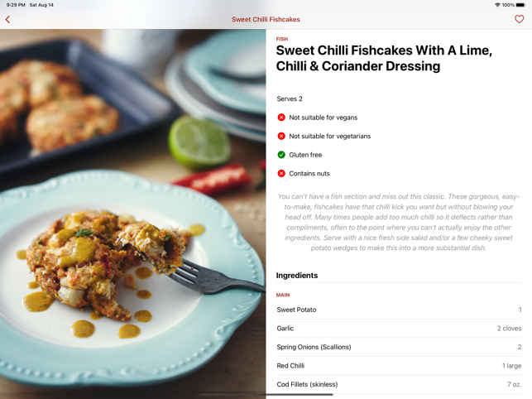Image resolution: width=532 pixels, height=399 pixels.
Task: Click red cross beside Not suitable for vegans
Action: tap(281, 118)
